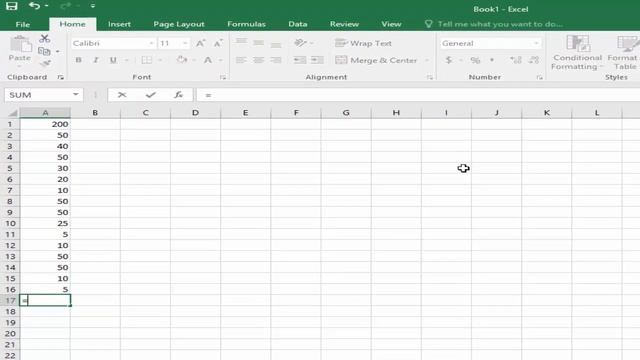The width and height of the screenshot is (640, 360).
Task: Switch to the Review tab
Action: pyautogui.click(x=344, y=24)
